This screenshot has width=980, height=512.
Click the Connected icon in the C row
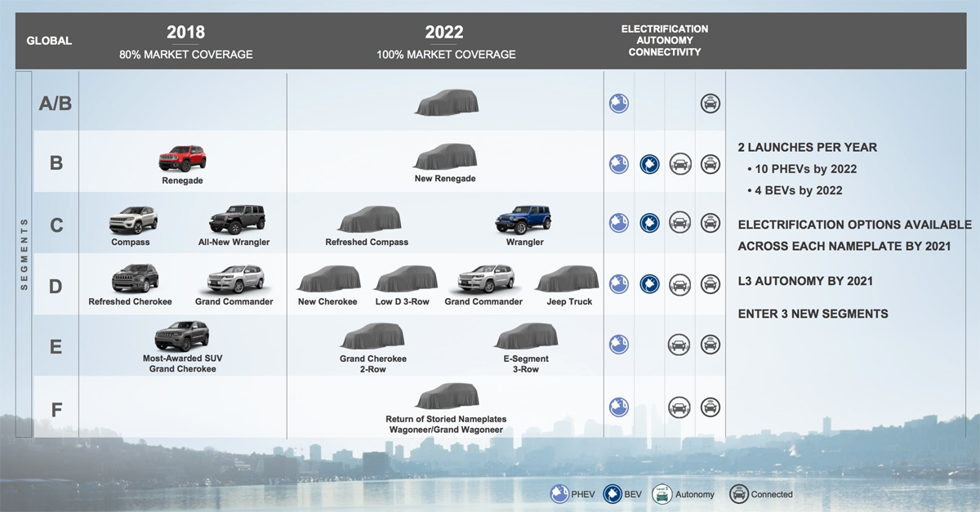710,223
